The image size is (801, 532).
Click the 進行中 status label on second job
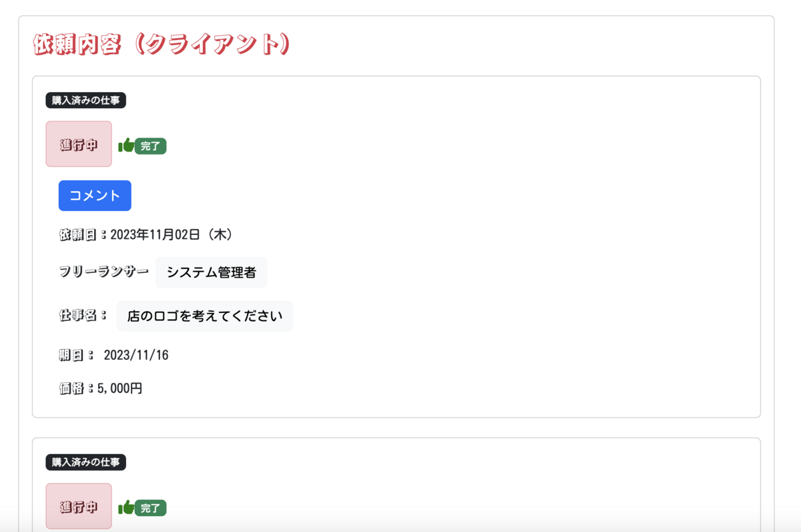tap(78, 506)
